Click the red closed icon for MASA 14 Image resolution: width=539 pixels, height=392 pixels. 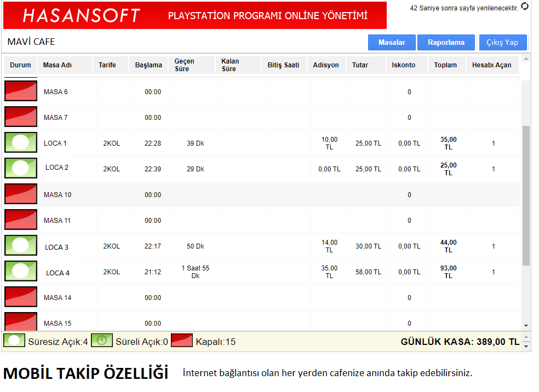pyautogui.click(x=21, y=297)
